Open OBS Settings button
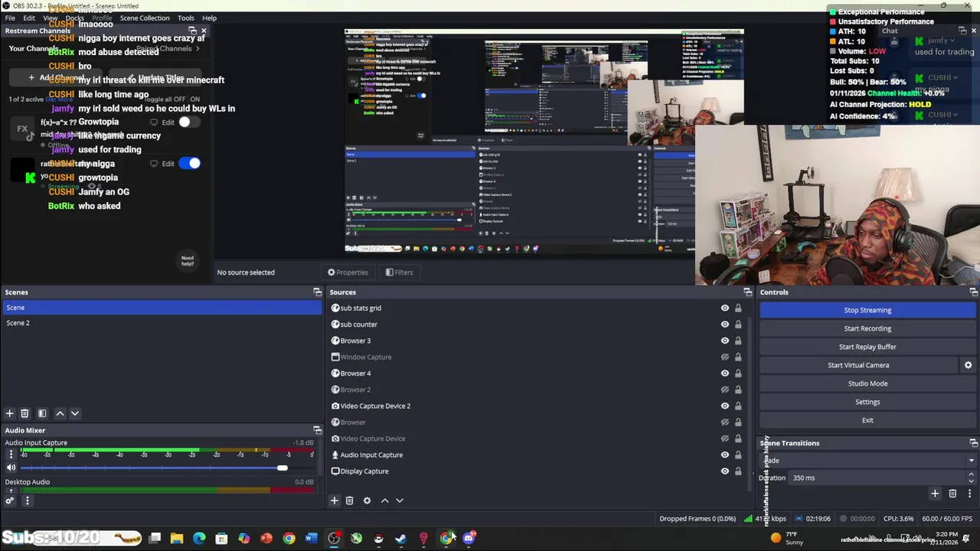Screen dimensions: 980x551 867,402
